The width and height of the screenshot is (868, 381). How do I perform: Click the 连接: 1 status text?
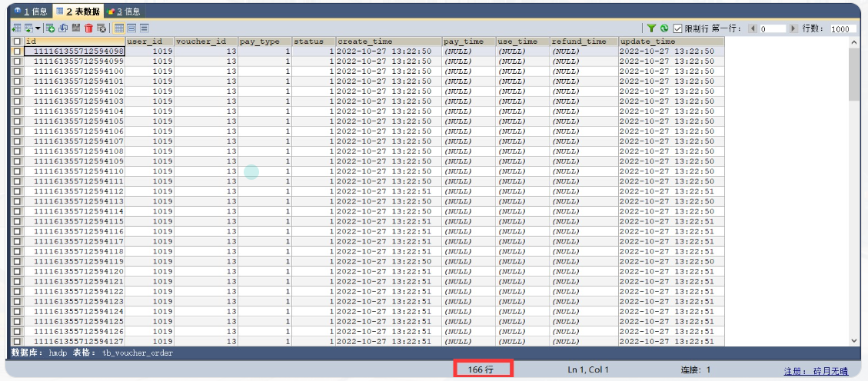point(695,369)
